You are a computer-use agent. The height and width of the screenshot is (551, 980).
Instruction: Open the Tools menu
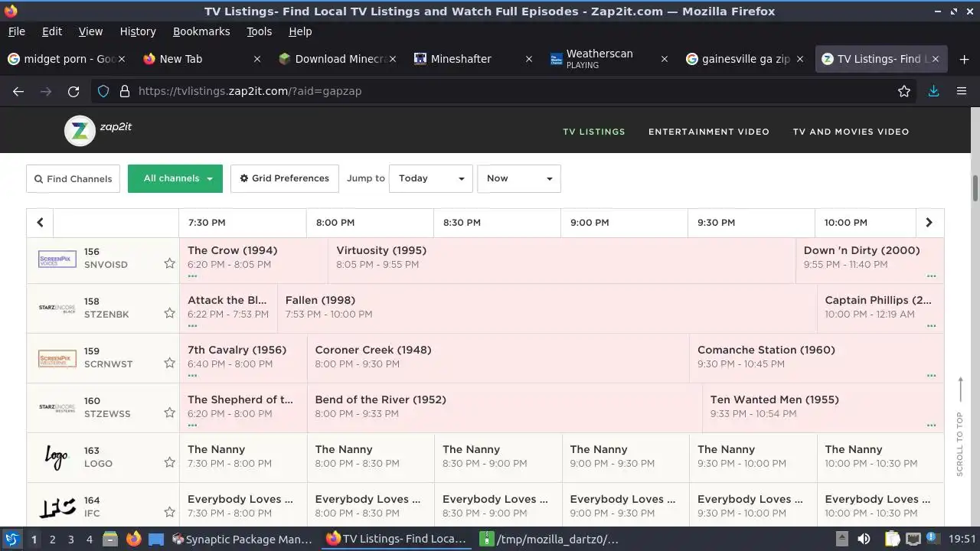pos(259,31)
